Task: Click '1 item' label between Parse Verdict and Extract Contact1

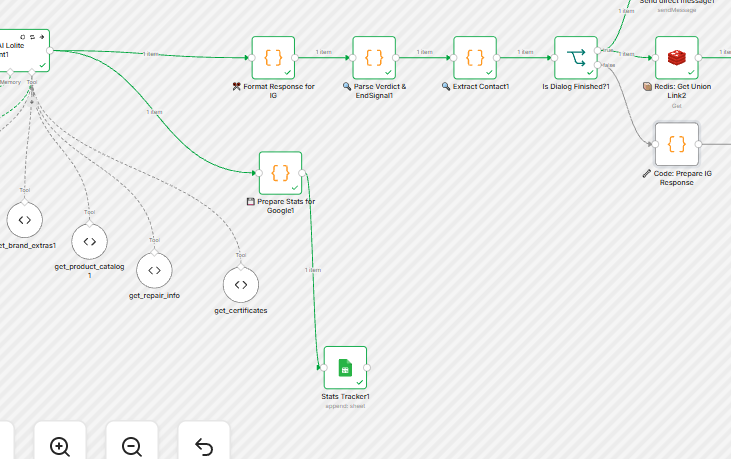Action: (x=424, y=52)
